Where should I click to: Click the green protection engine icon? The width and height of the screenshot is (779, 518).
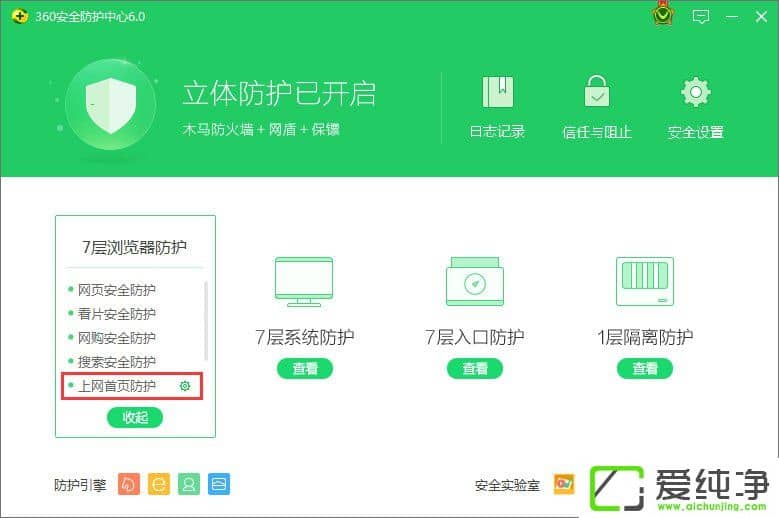click(x=188, y=484)
